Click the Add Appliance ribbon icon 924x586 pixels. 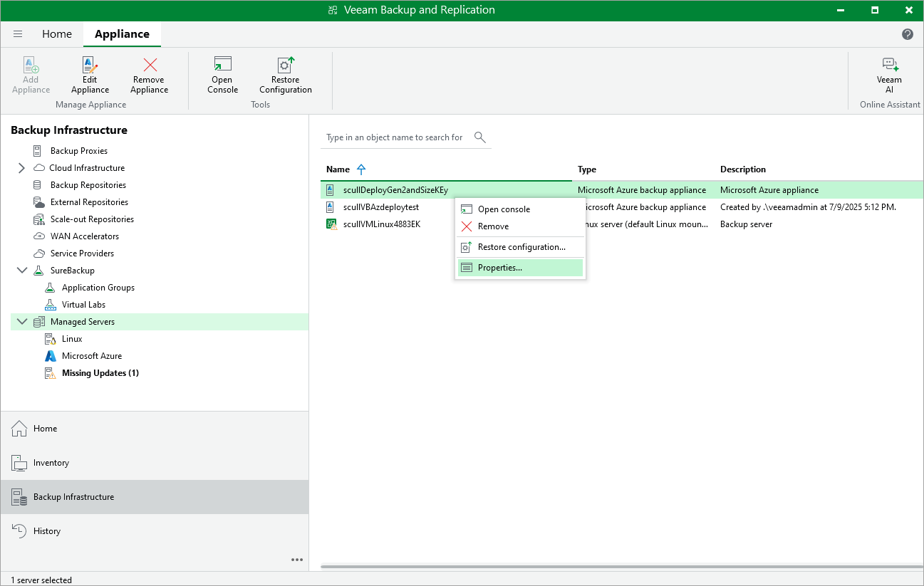pos(31,66)
